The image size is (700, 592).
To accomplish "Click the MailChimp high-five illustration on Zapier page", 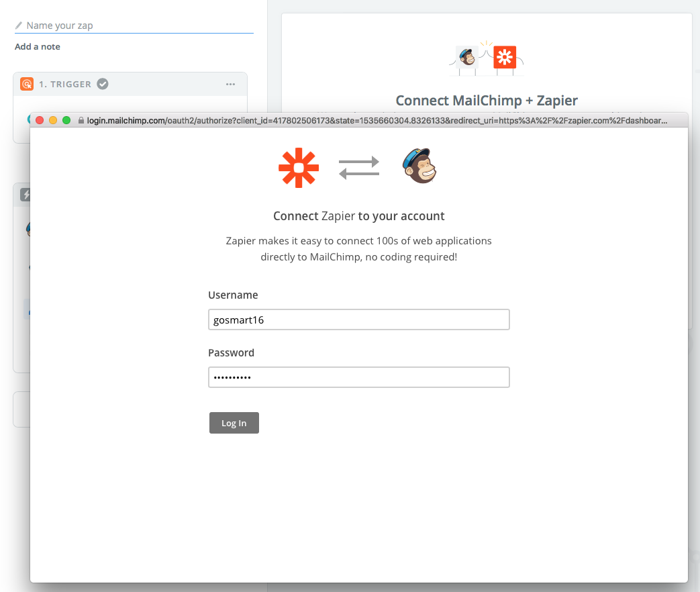I will (x=487, y=58).
